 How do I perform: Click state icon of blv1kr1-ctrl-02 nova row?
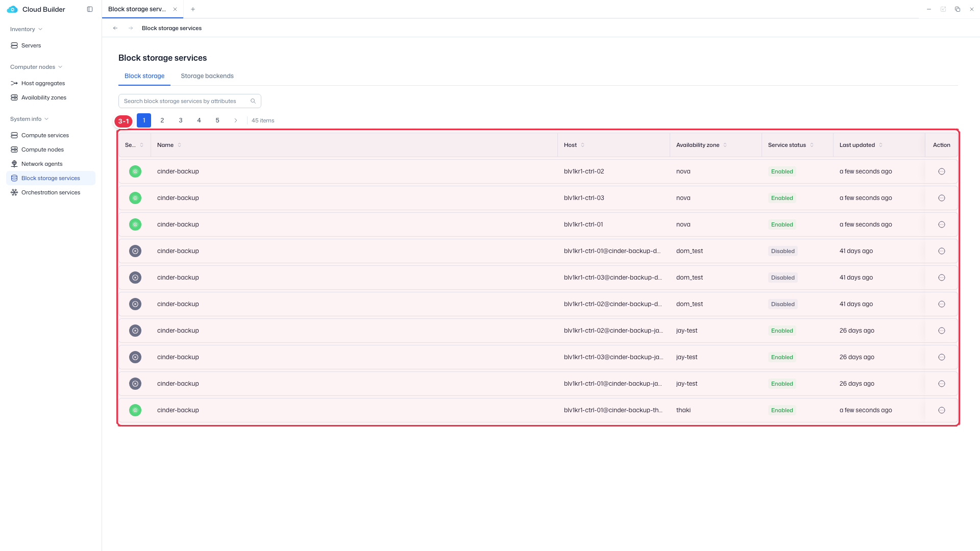click(135, 171)
